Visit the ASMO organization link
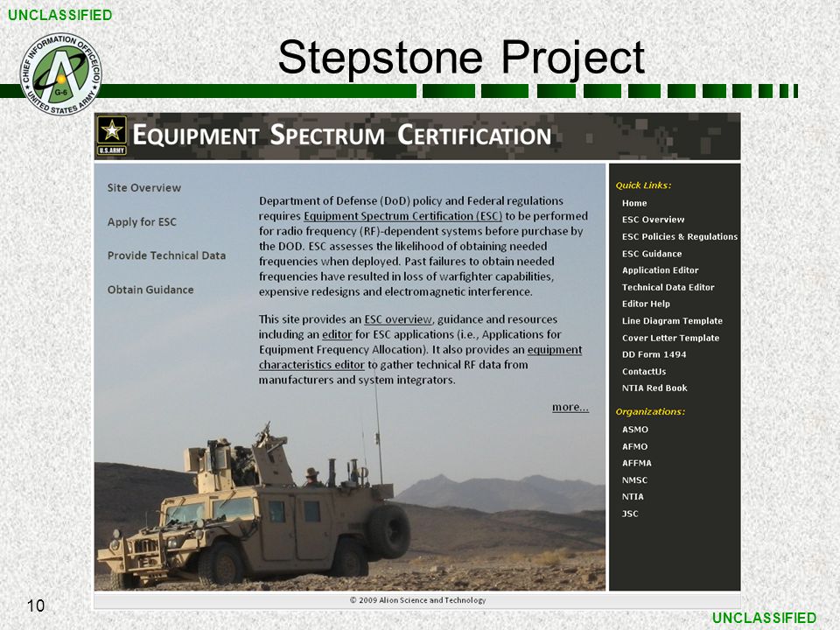Viewport: 840px width, 630px height. (x=635, y=430)
